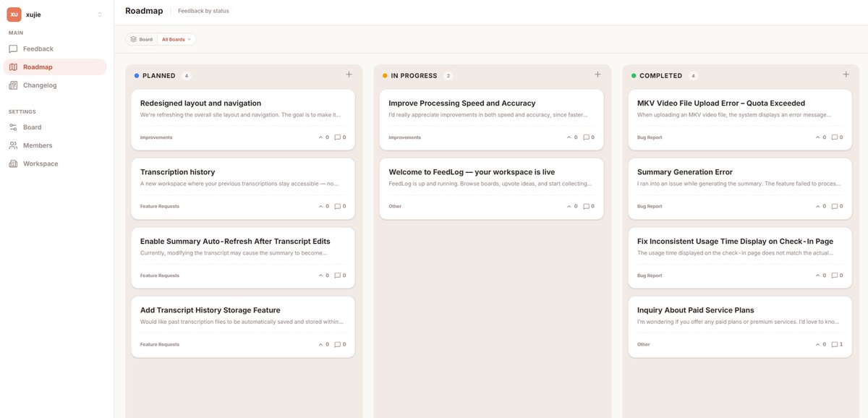Screen dimensions: 868x418
Task: Open comments on Summary Generation Error
Action: point(837,206)
